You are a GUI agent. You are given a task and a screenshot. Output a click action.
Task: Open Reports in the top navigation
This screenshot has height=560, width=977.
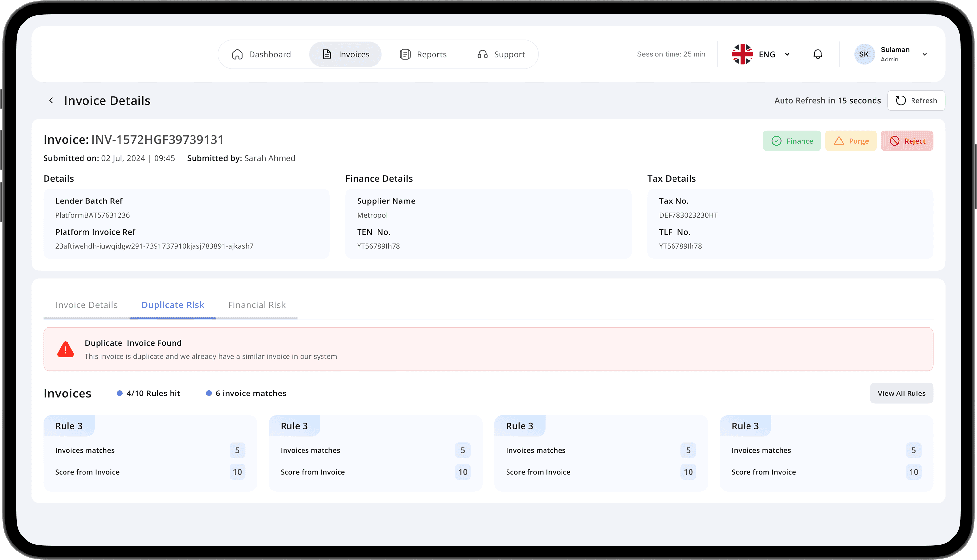point(423,54)
